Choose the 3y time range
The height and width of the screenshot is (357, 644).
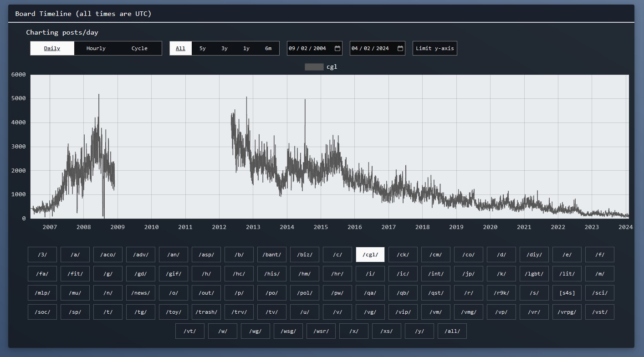[x=225, y=48]
